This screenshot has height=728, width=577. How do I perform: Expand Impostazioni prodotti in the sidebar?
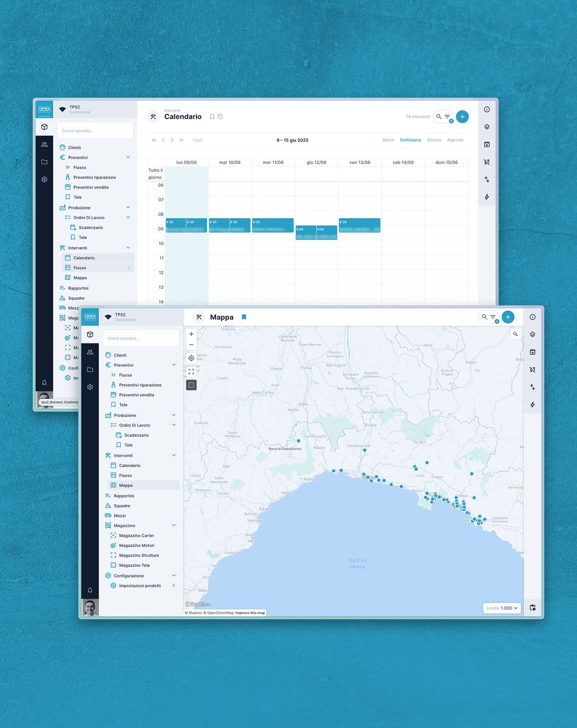tap(174, 586)
